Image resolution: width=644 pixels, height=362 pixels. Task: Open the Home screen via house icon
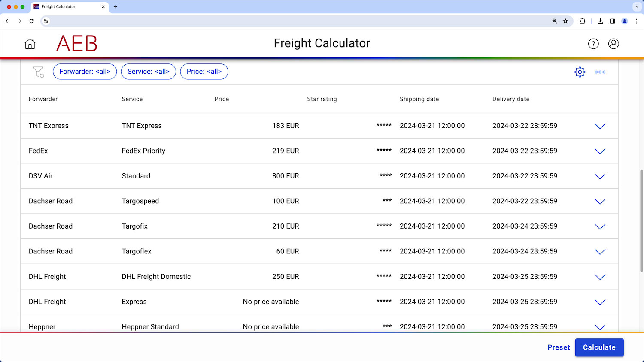coord(30,43)
